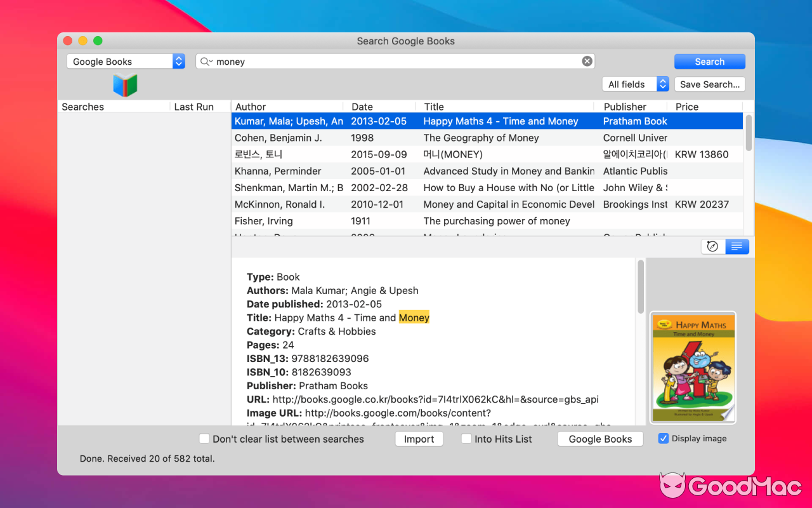Clear the search field using the X icon
The height and width of the screenshot is (508, 812).
click(587, 61)
